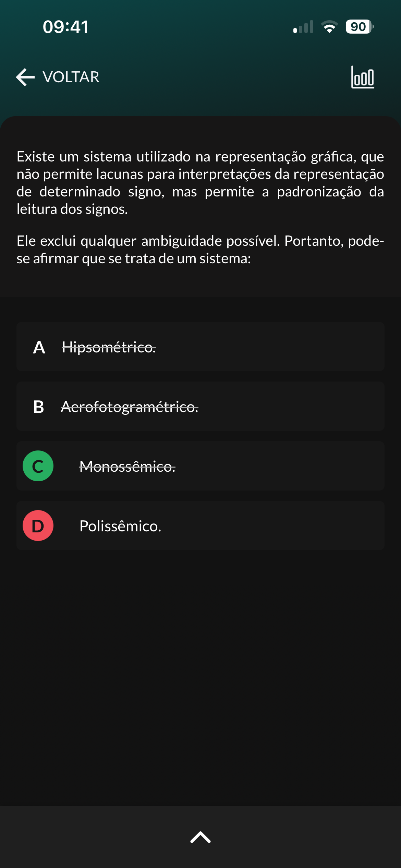The height and width of the screenshot is (868, 401).
Task: Tap the Wi-Fi status icon
Action: click(x=329, y=27)
